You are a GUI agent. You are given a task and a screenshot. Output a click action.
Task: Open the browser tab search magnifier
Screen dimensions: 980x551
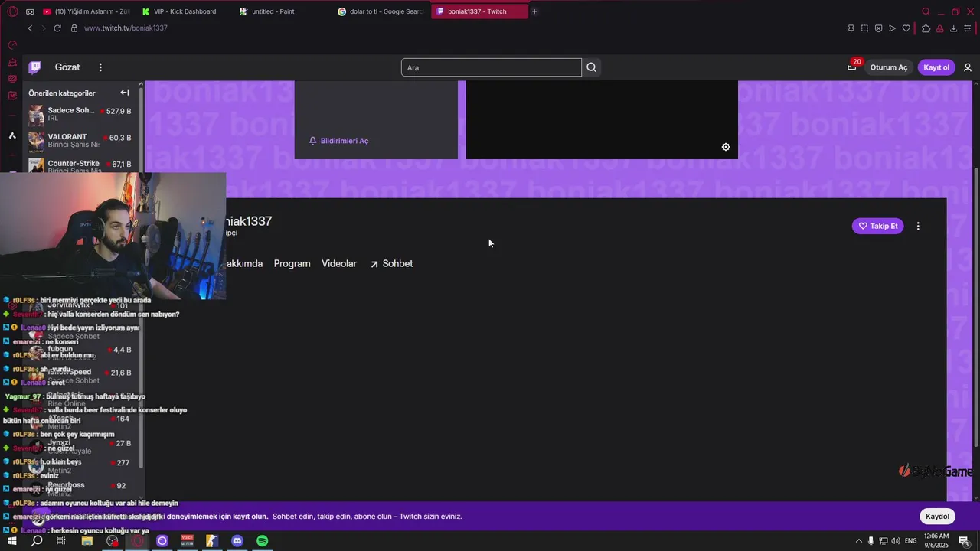[926, 11]
